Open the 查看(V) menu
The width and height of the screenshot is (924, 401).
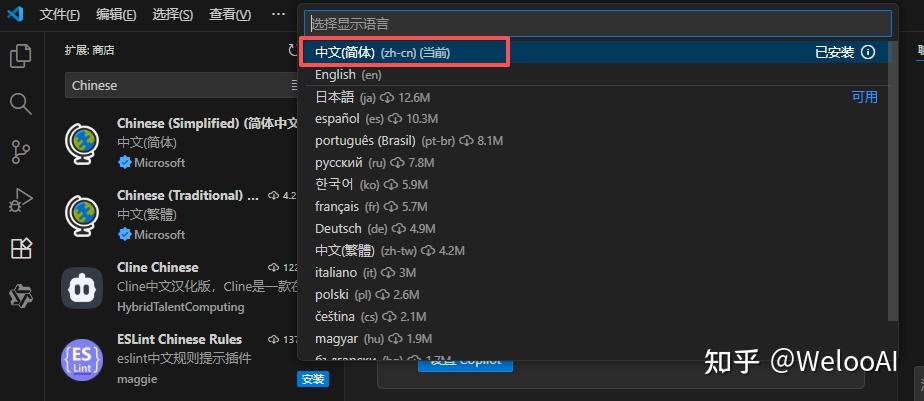[230, 15]
